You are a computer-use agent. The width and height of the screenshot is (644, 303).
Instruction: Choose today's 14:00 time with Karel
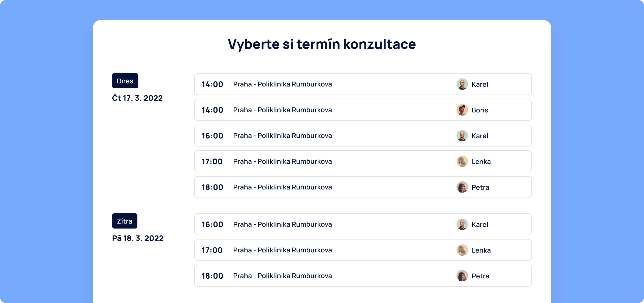212,85
